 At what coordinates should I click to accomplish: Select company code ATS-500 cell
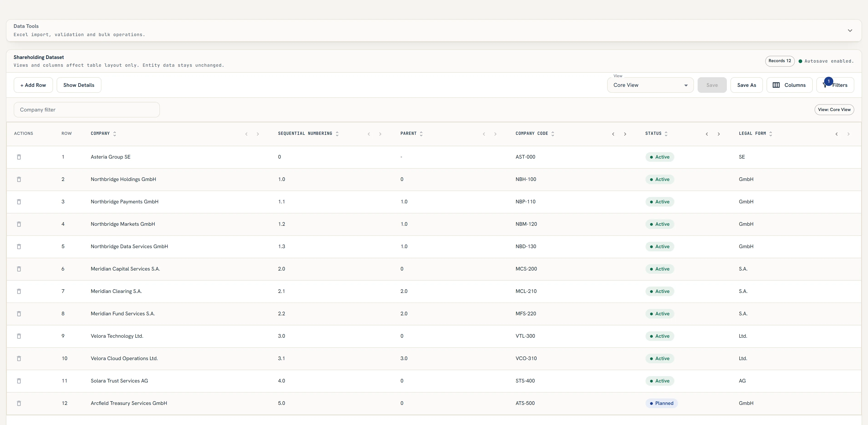coord(525,404)
